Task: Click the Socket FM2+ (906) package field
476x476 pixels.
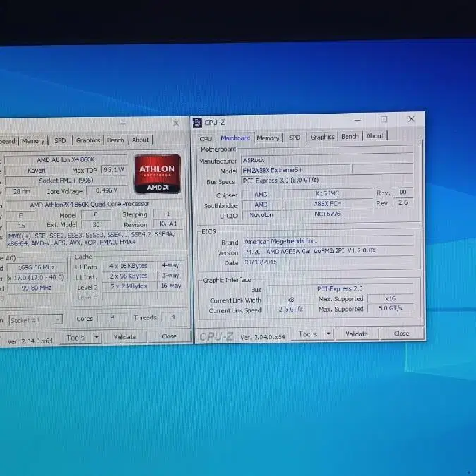Action: [x=66, y=181]
